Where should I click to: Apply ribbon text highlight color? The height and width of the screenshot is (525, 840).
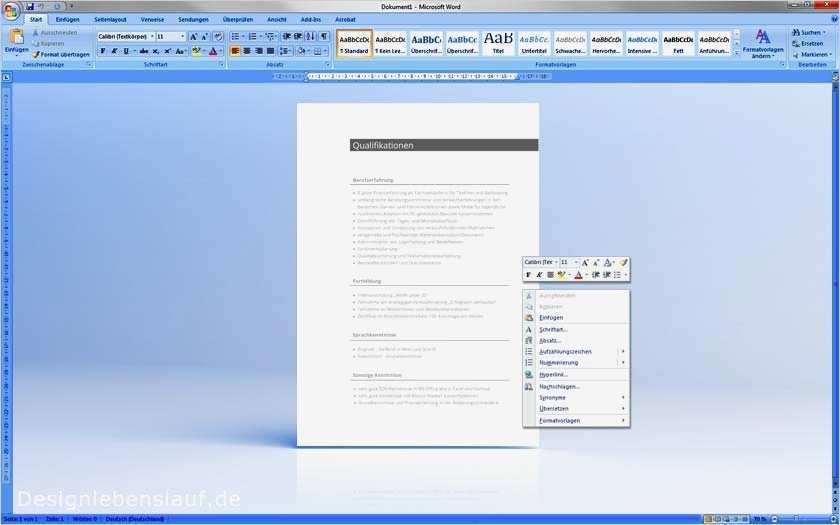196,51
